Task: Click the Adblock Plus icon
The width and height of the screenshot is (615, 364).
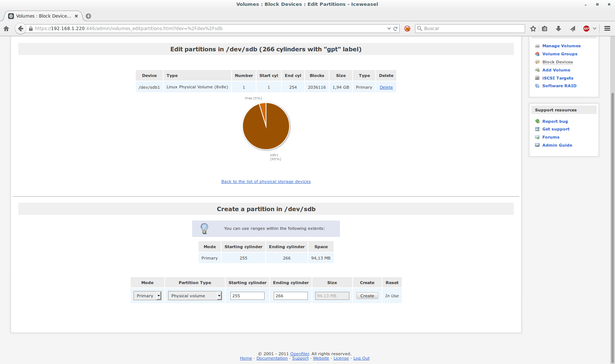Action: [586, 29]
